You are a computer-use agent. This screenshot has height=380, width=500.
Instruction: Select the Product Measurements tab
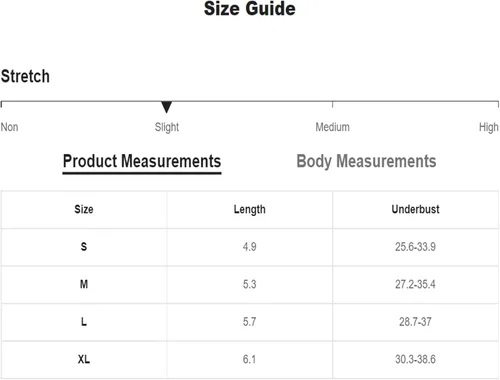(142, 162)
